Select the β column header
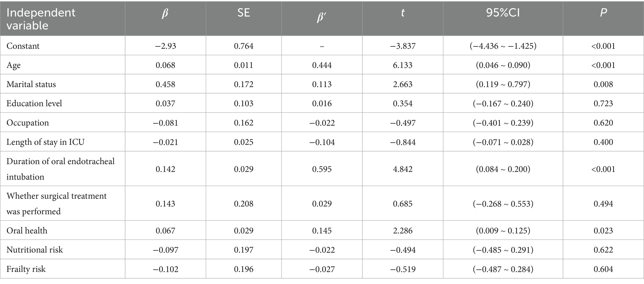This screenshot has height=284, width=644. click(165, 13)
